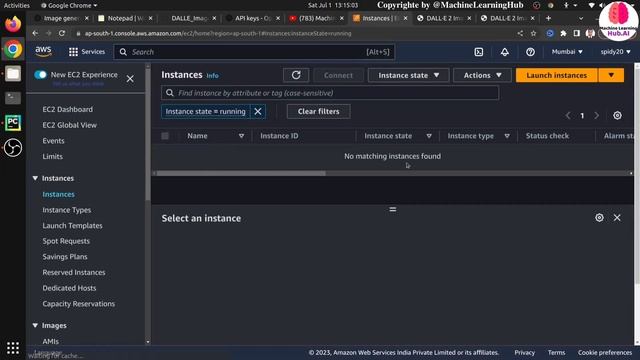Open the Services grid menu
Image resolution: width=640 pixels, height=360 pixels.
point(87,52)
